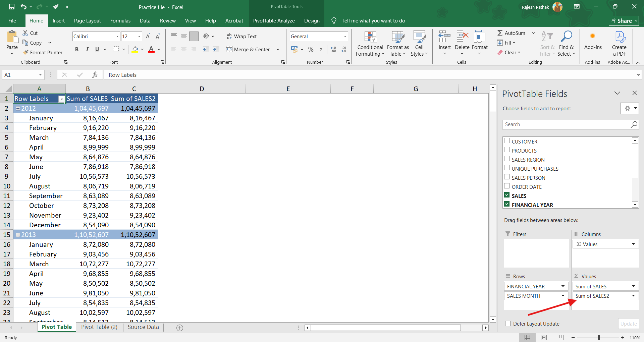This screenshot has height=342, width=644.
Task: Click the AutoSum sigma icon
Action: (500, 33)
